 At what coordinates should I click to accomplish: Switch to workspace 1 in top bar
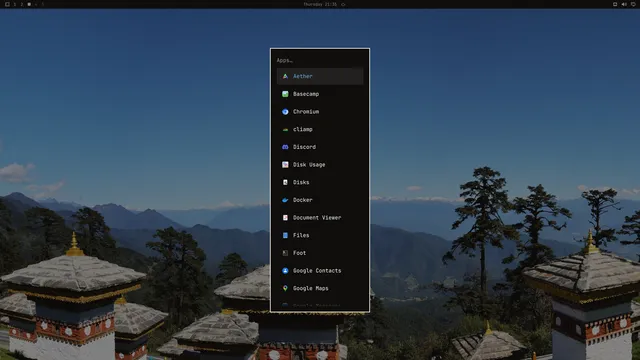15,4
